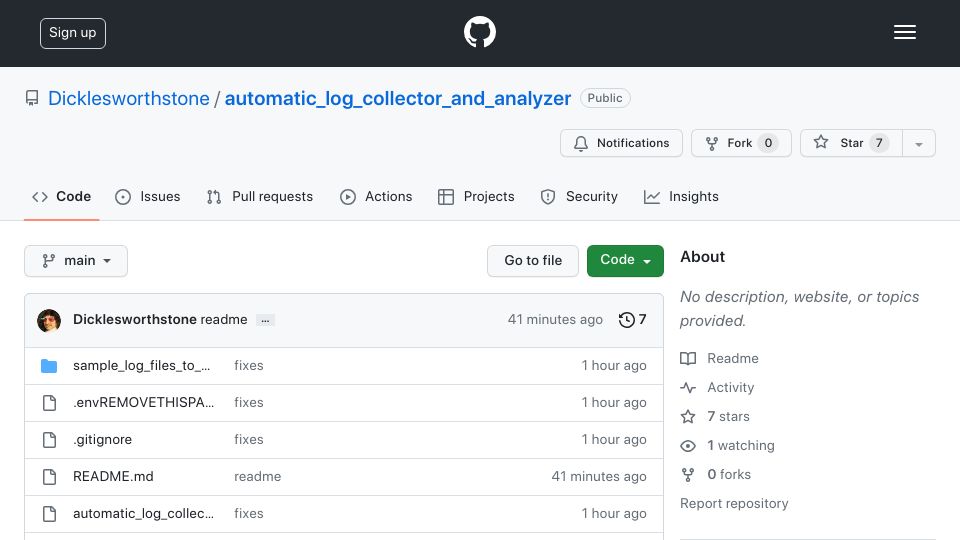Expand the star lists dropdown arrow
Viewport: 960px width, 540px height.
(x=918, y=144)
